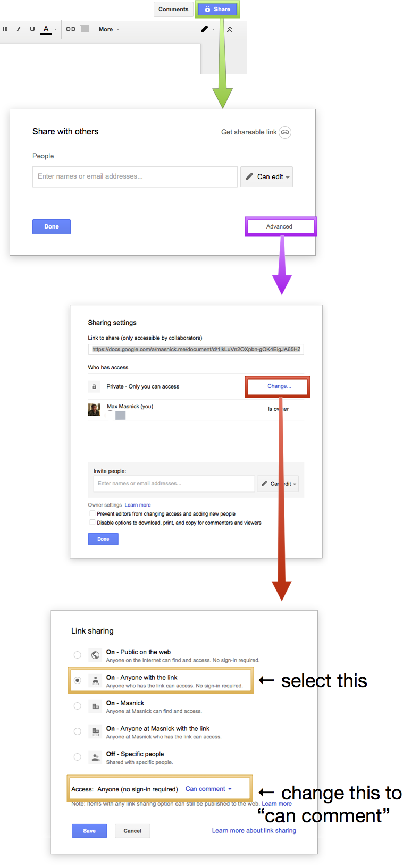The width and height of the screenshot is (403, 868).
Task: Click the Get shareable link icon
Action: pyautogui.click(x=284, y=132)
